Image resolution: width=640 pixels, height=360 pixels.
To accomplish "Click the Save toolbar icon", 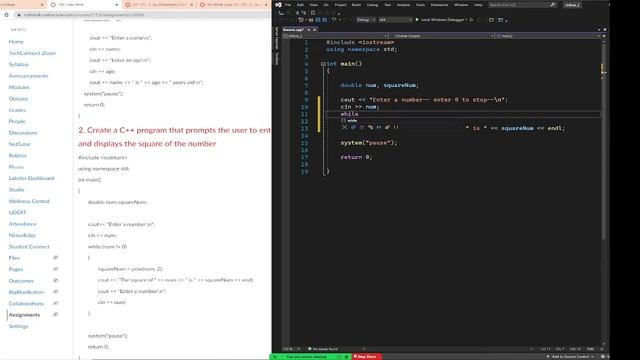I will [x=318, y=20].
